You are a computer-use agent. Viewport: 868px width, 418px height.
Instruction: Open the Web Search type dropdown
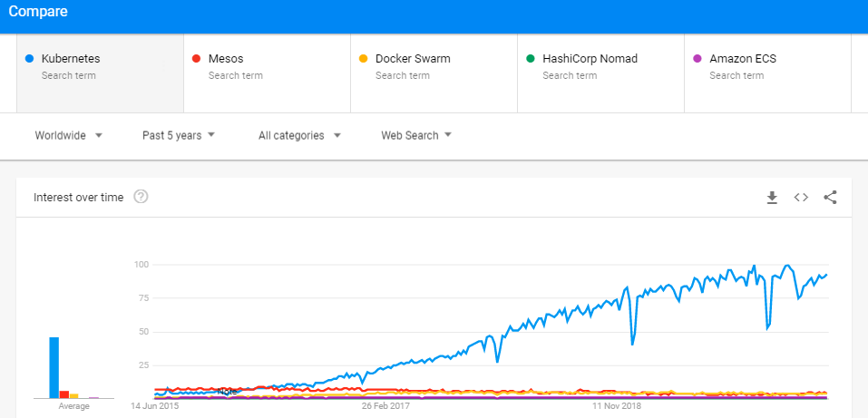(x=416, y=136)
